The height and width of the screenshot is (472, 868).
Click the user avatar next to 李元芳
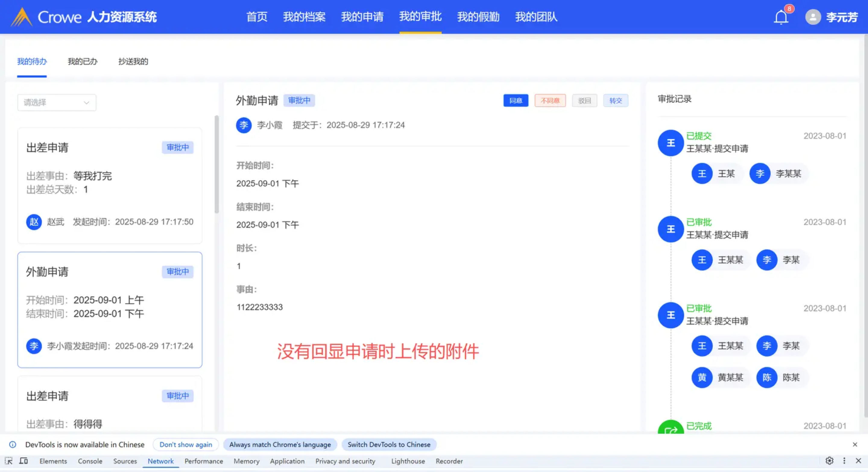tap(813, 17)
